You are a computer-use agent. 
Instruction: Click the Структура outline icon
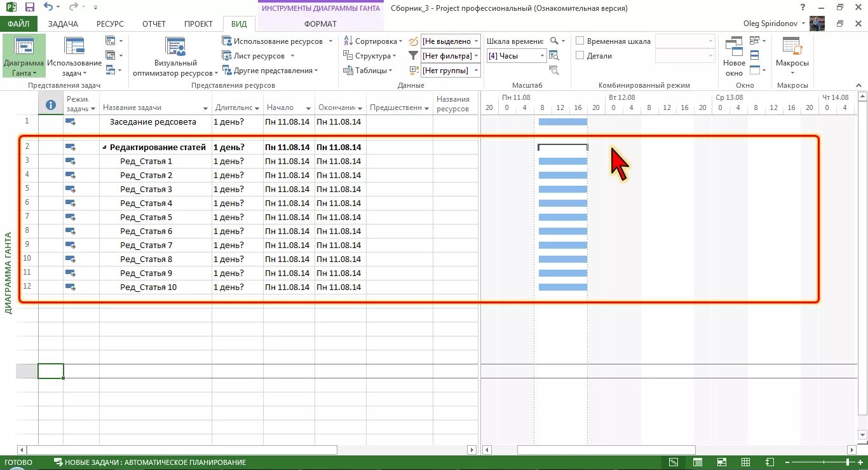(348, 56)
